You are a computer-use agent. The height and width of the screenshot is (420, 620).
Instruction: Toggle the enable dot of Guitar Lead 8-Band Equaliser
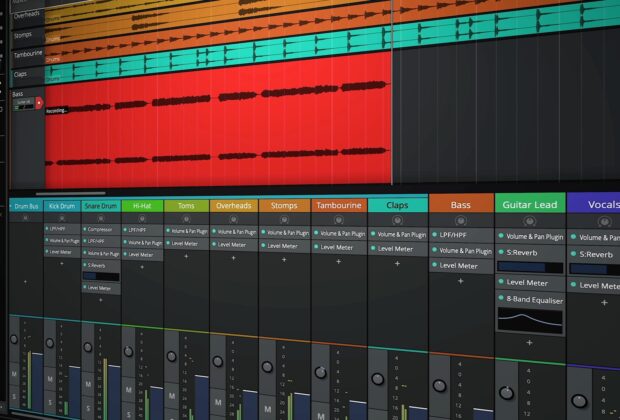(x=501, y=298)
